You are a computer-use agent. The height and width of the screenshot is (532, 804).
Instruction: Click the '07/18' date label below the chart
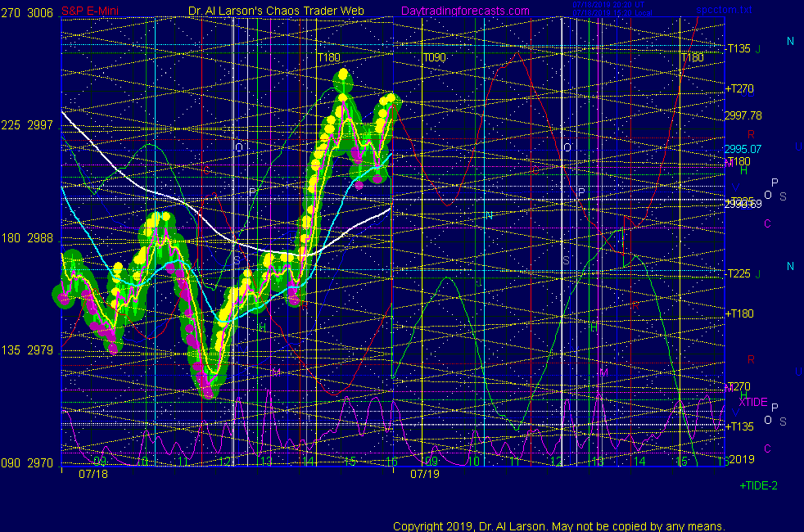93,474
